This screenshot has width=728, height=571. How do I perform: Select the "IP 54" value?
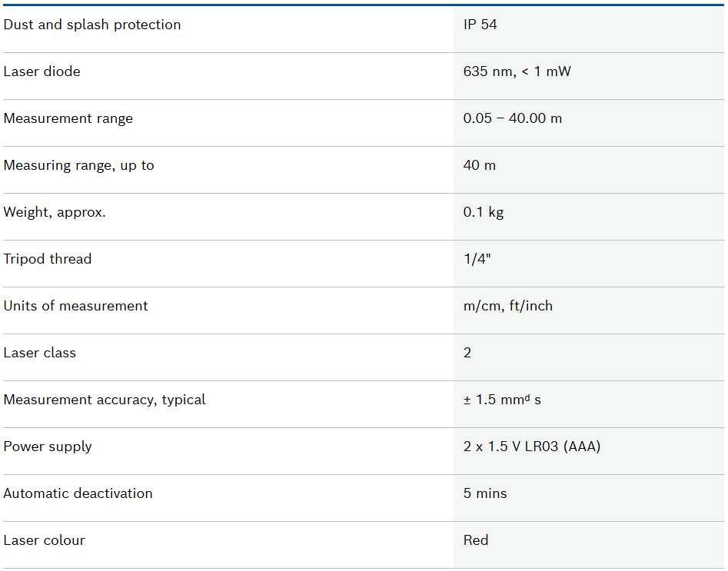click(x=480, y=25)
